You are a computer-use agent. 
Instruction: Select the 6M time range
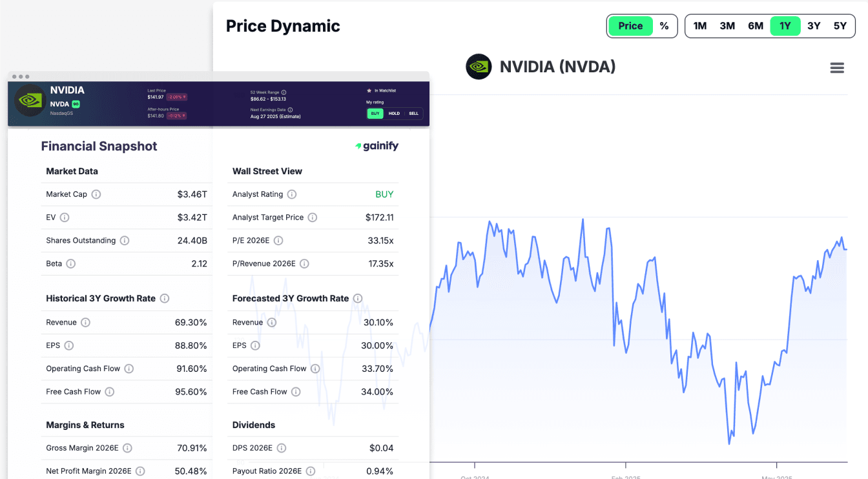(756, 26)
